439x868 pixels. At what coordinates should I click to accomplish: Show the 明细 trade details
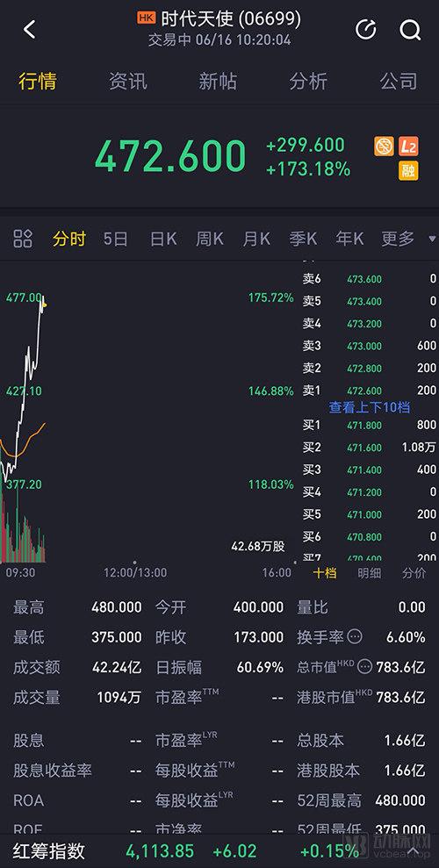370,573
